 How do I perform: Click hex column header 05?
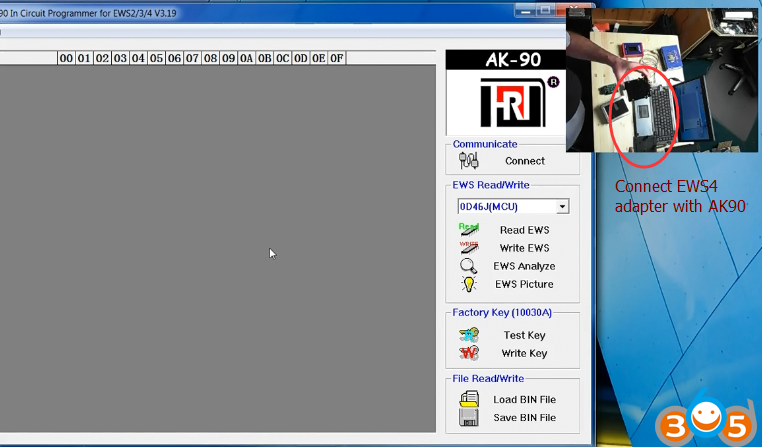[156, 58]
